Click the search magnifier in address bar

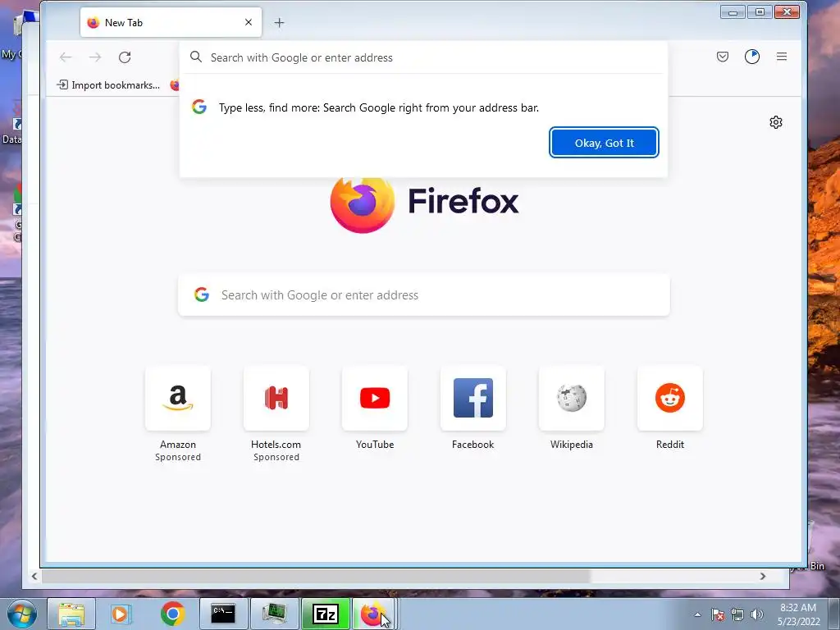tap(196, 57)
